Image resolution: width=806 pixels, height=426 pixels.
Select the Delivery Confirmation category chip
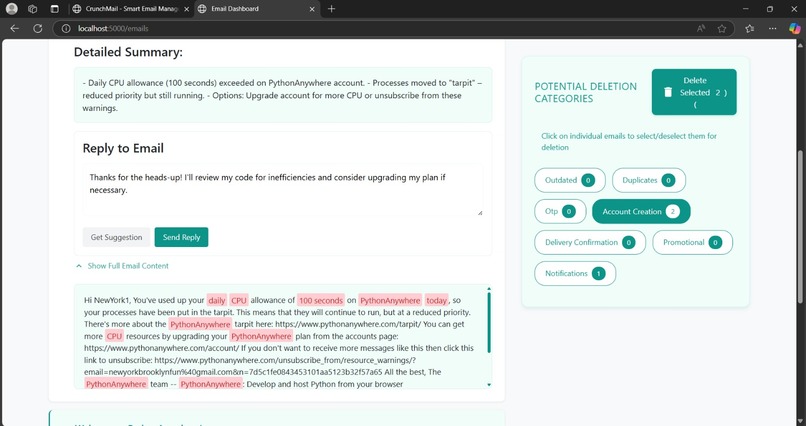pyautogui.click(x=590, y=243)
